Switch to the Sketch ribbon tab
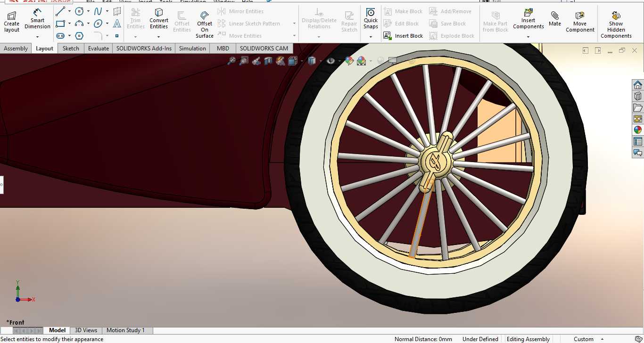This screenshot has height=343, width=644. pyautogui.click(x=71, y=49)
